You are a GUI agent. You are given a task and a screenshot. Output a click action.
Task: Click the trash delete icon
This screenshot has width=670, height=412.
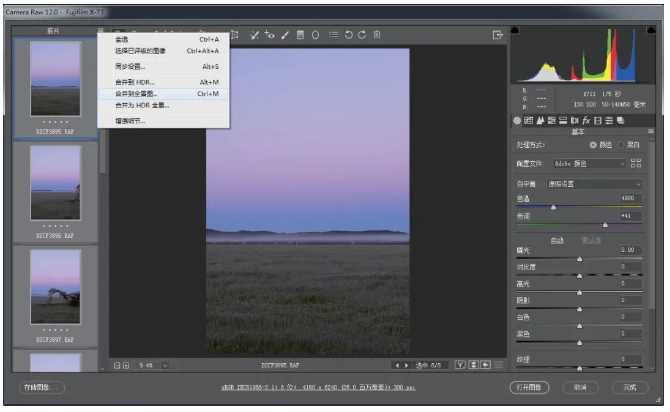pyautogui.click(x=377, y=35)
